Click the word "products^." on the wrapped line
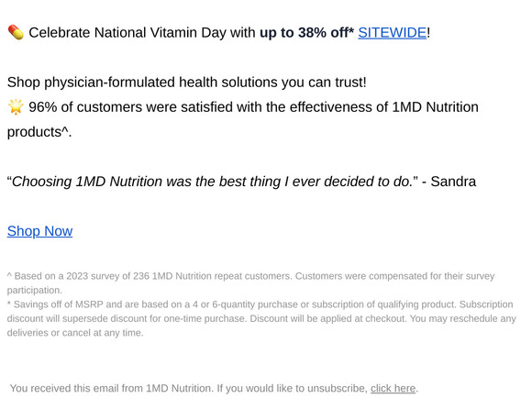532x398 pixels. [x=39, y=132]
